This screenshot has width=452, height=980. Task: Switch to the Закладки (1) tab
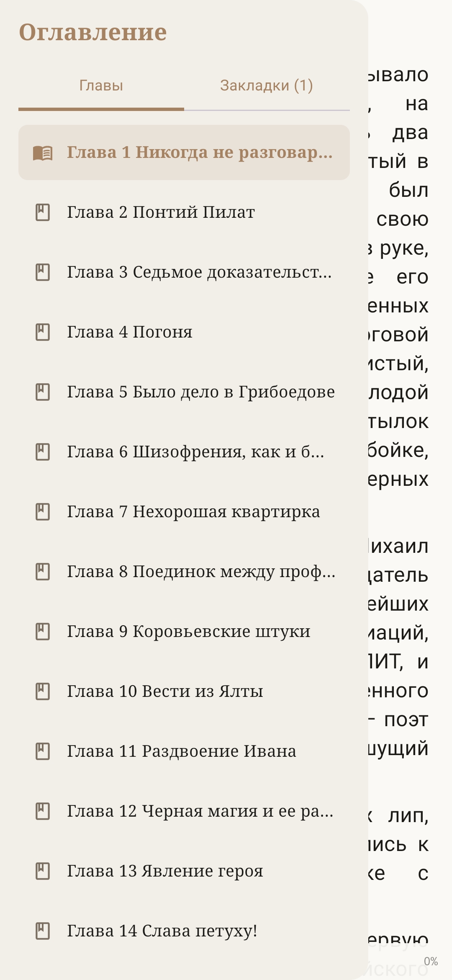click(267, 85)
